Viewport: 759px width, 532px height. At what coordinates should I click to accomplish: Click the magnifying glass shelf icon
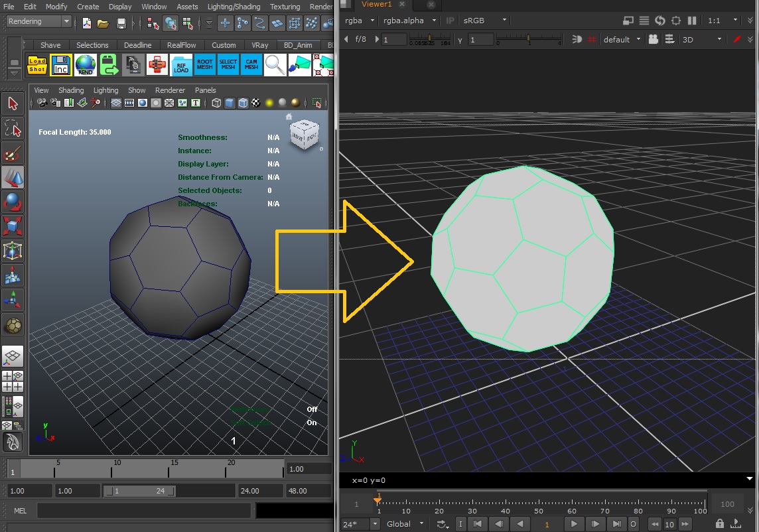[275, 65]
